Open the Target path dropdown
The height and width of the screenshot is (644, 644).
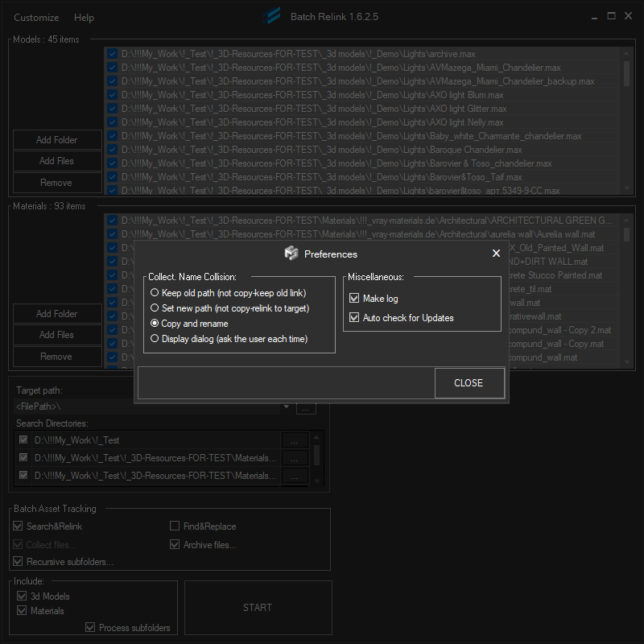(288, 408)
